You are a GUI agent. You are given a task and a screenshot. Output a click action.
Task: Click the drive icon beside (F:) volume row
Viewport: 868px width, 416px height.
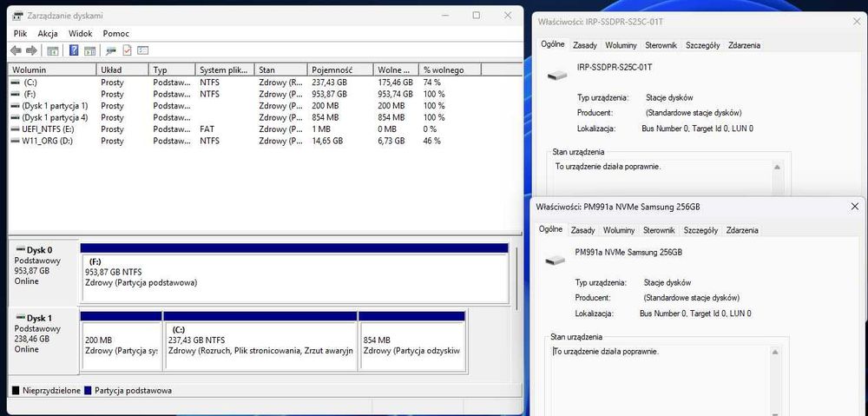tap(15, 94)
